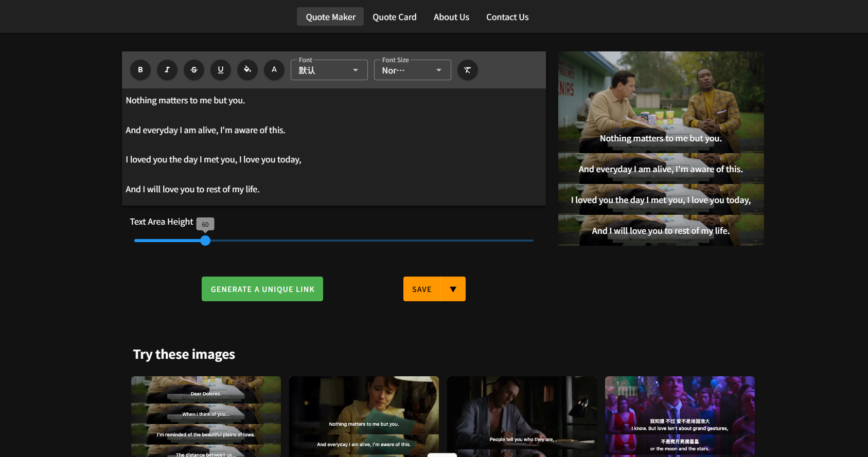868x457 pixels.
Task: Click the editor line 'I loved you the day I met you'
Action: (214, 160)
